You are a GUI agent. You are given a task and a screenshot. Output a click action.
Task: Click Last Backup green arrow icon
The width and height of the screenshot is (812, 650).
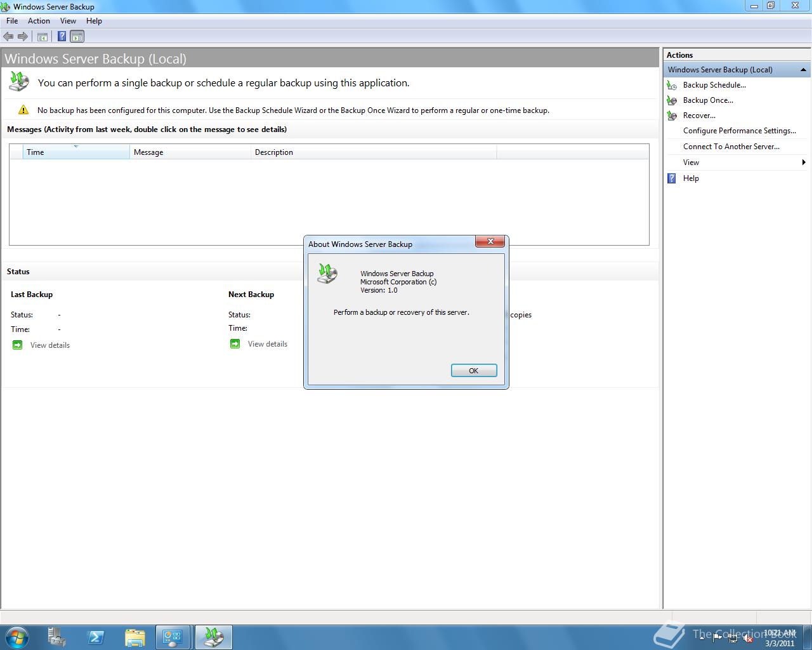[x=17, y=345]
